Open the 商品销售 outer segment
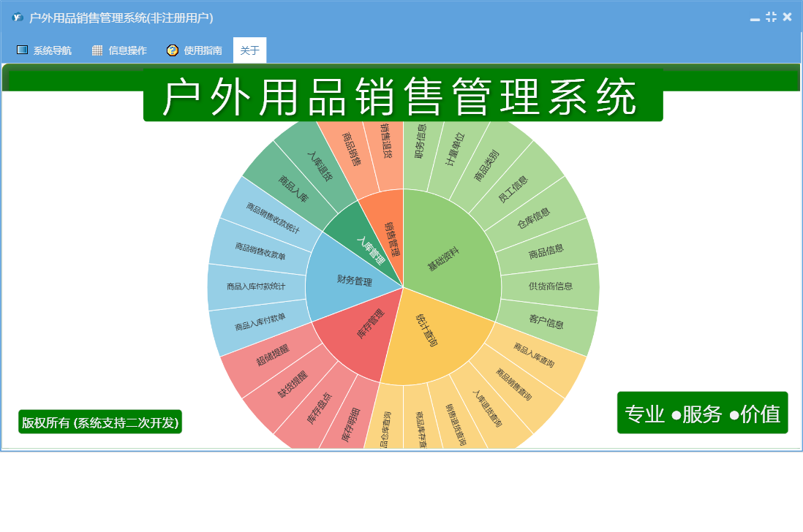Screen dimensions: 803x532 pos(351,149)
